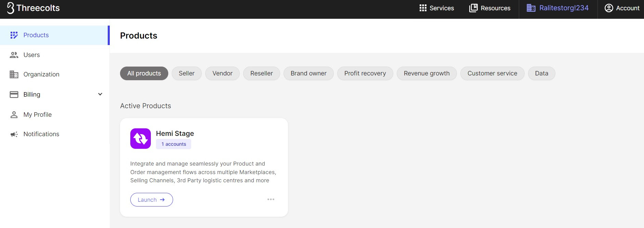Open the Billing sidebar item
The height and width of the screenshot is (228, 644).
[32, 95]
